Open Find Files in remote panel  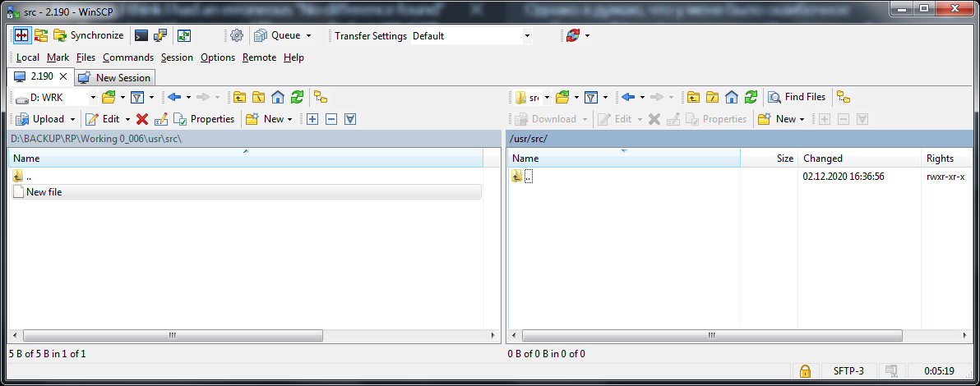[797, 97]
